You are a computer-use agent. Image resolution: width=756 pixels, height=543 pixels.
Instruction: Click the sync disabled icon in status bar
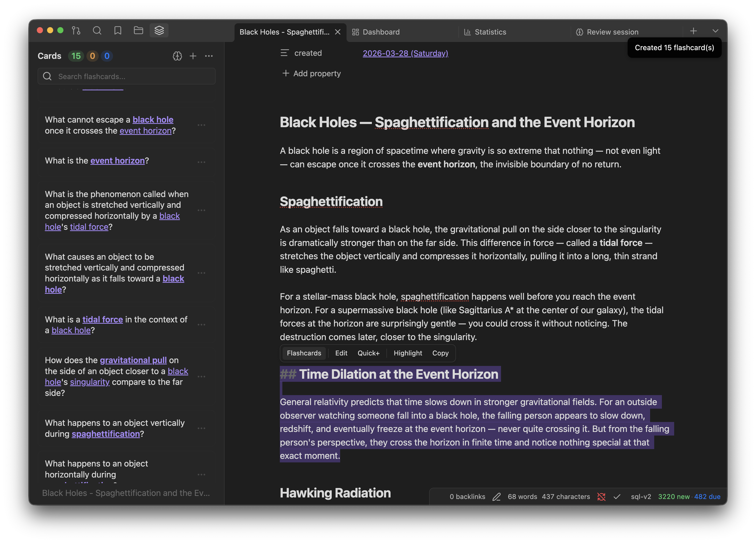tap(601, 497)
